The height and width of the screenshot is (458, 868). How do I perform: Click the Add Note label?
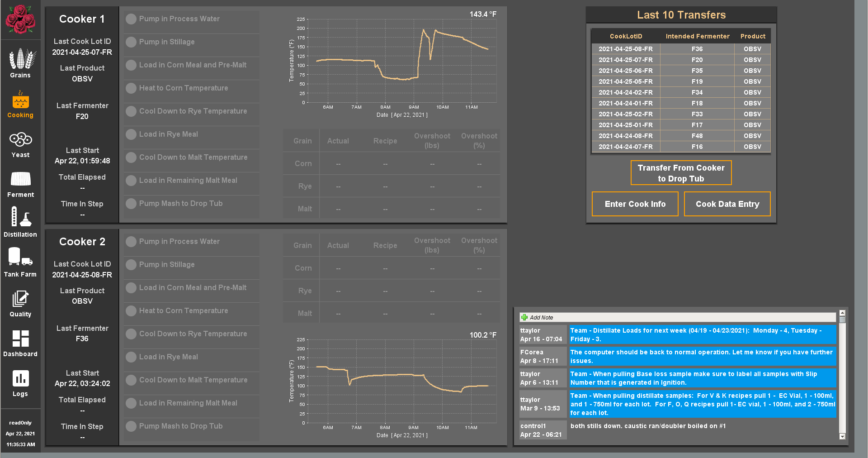pyautogui.click(x=542, y=318)
